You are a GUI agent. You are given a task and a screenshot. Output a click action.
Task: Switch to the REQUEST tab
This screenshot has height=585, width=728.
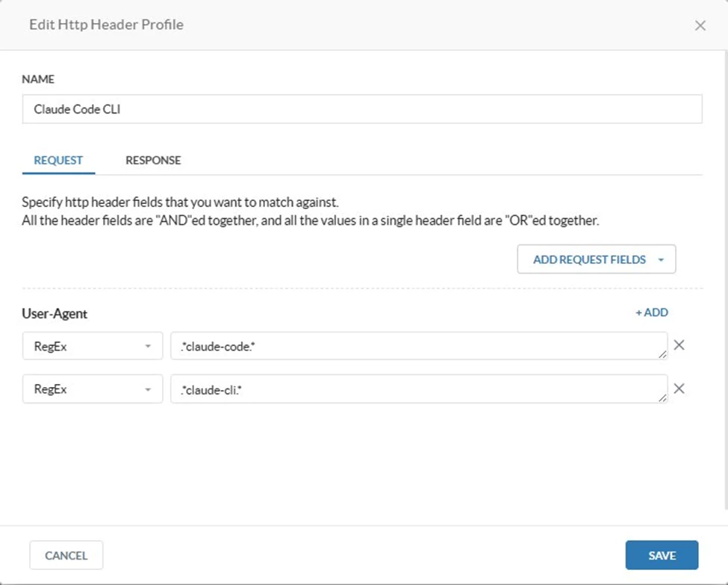tap(58, 161)
